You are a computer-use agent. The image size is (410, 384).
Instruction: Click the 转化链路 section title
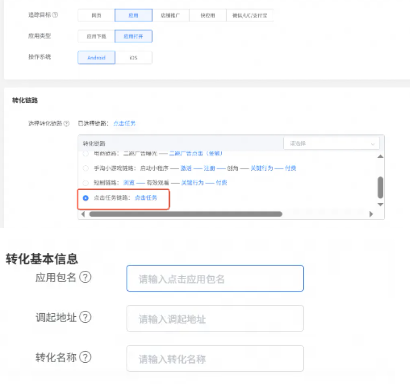(25, 100)
